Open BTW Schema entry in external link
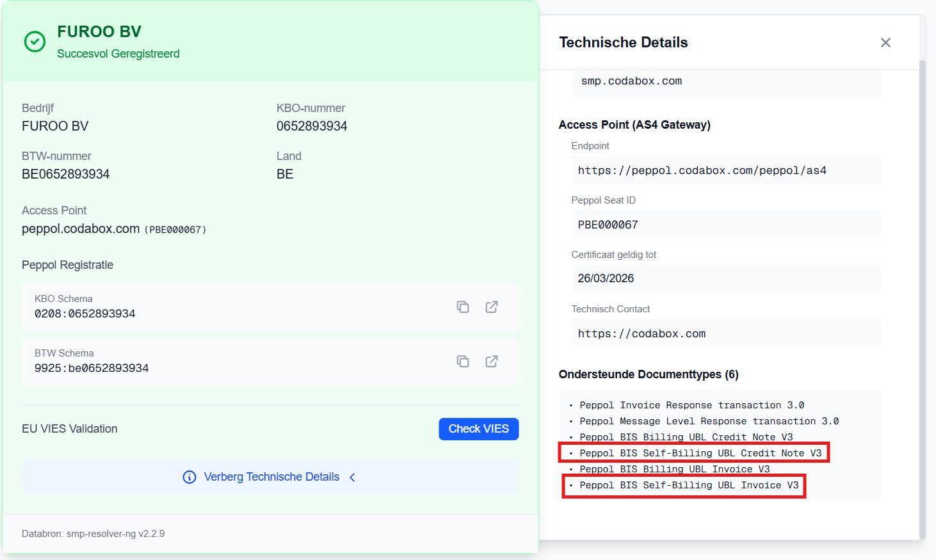The width and height of the screenshot is (936, 560). coord(492,362)
